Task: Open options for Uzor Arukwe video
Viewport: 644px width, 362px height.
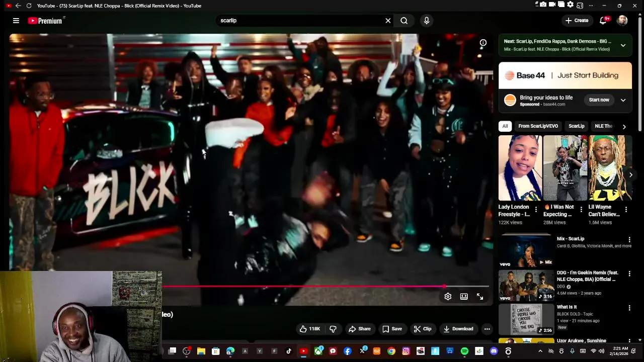Action: (x=629, y=342)
